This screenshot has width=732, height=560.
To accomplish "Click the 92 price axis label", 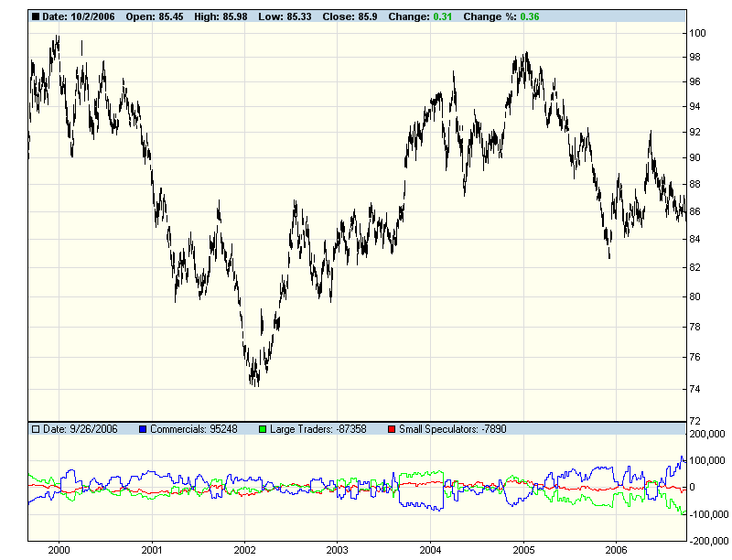I will pyautogui.click(x=694, y=132).
